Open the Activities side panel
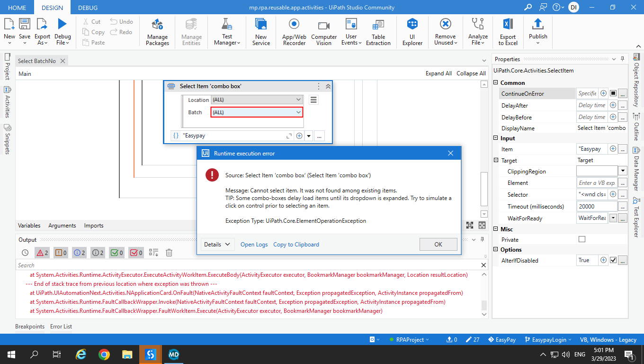The width and height of the screenshot is (644, 364). pos(7,102)
